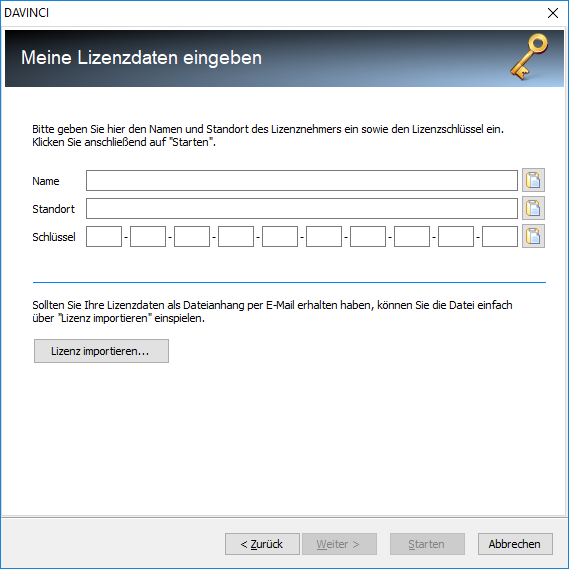Select the eighth Schlüssel segment box
Image resolution: width=569 pixels, height=569 pixels.
pyautogui.click(x=412, y=237)
